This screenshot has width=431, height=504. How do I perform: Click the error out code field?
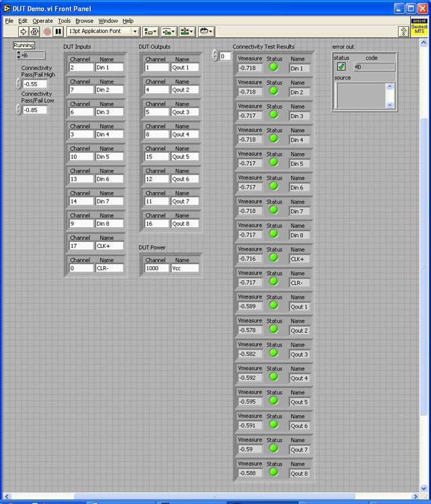(374, 67)
